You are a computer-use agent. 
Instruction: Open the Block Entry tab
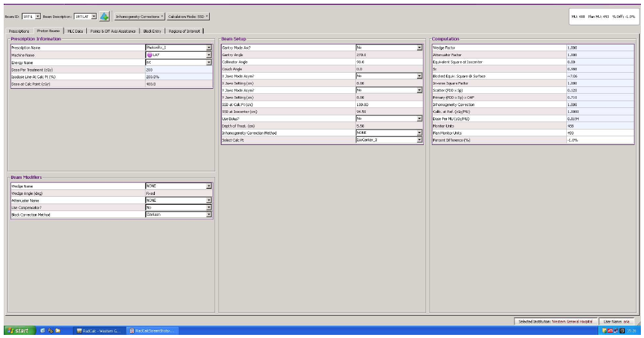click(x=152, y=31)
